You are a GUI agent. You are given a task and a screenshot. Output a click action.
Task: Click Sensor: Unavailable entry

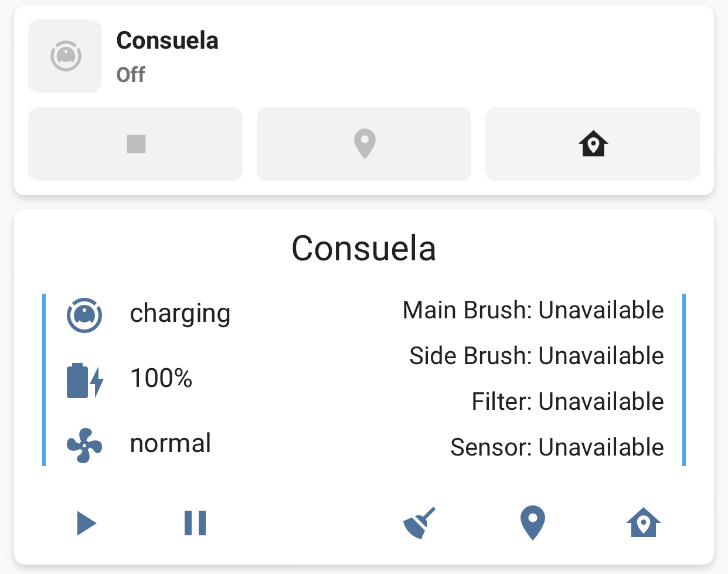point(556,447)
